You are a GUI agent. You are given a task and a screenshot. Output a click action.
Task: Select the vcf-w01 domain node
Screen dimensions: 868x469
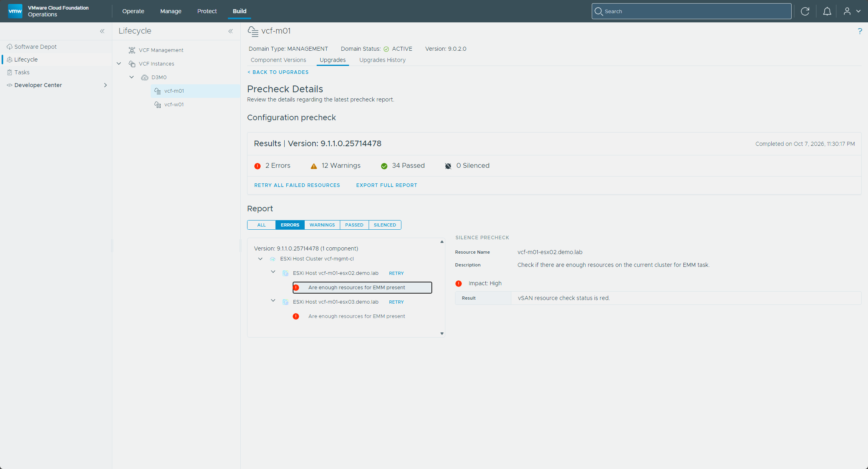pyautogui.click(x=174, y=104)
